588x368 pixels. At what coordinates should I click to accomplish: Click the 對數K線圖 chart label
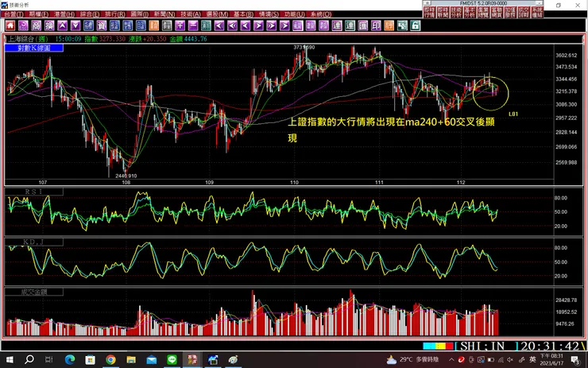[34, 48]
